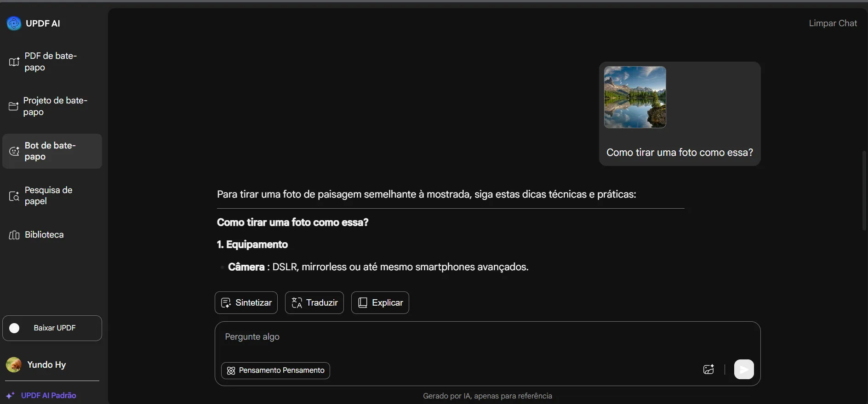This screenshot has height=404, width=868.
Task: Click the image upload icon in chat box
Action: (x=708, y=370)
